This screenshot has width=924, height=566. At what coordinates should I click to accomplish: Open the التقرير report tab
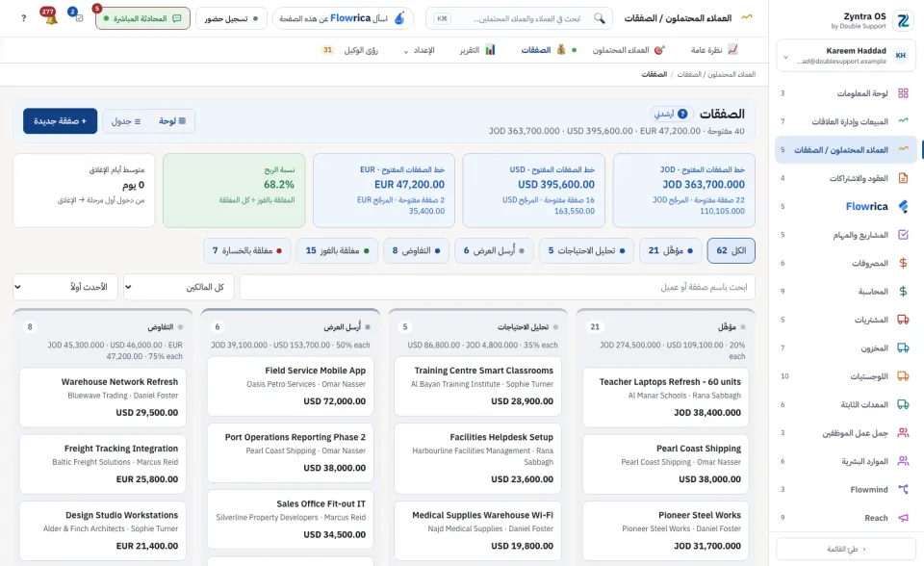[477, 50]
